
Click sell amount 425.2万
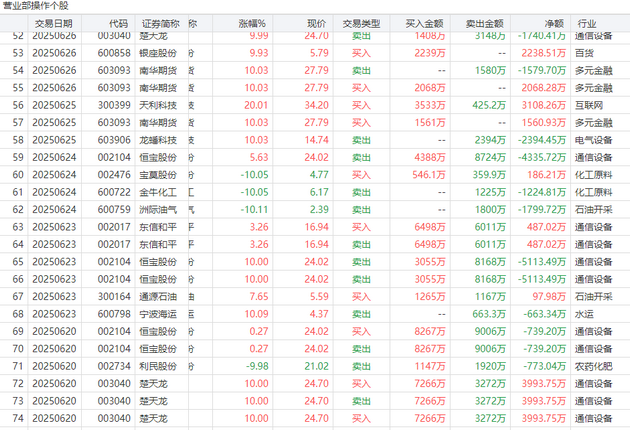(489, 105)
